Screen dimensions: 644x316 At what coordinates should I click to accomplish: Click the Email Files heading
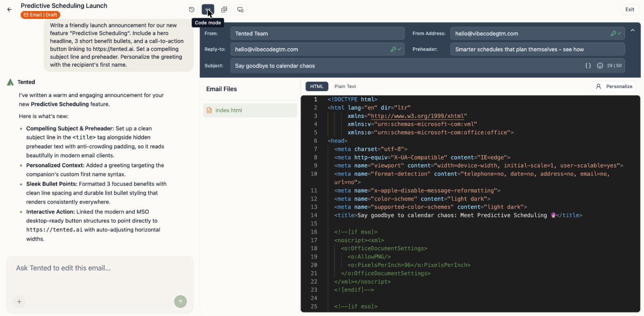pyautogui.click(x=221, y=89)
